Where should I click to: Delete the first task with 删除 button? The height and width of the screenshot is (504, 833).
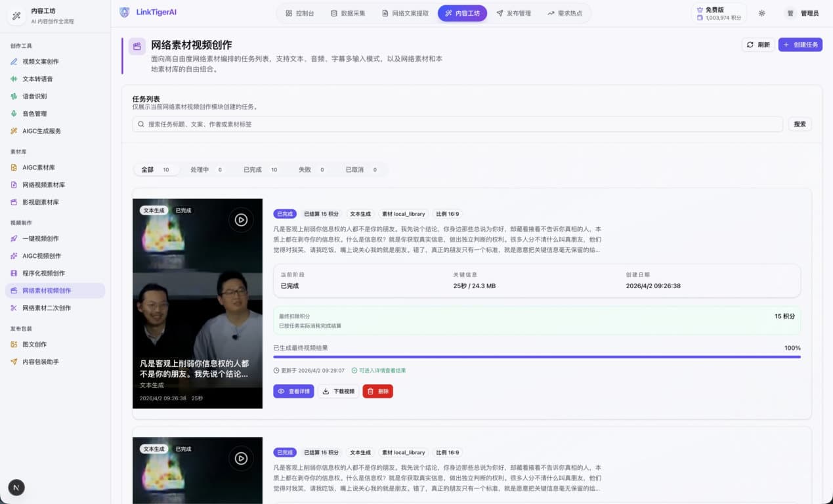[377, 391]
